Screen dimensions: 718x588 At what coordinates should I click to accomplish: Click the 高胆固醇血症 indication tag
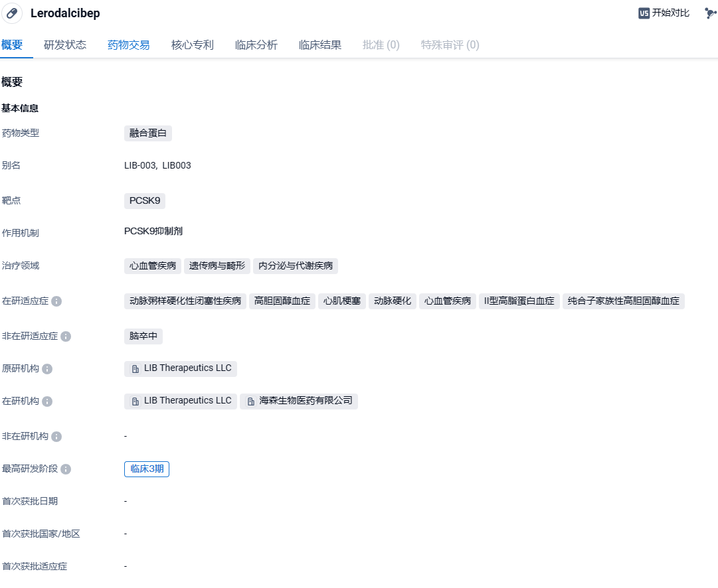tap(282, 301)
